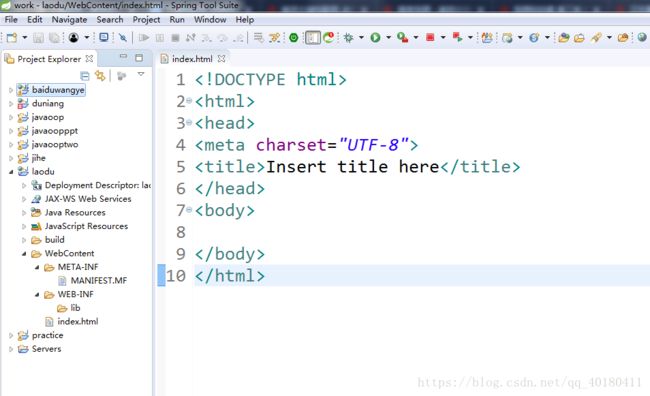Close the index.html editor tab
650x396 pixels.
(x=222, y=59)
